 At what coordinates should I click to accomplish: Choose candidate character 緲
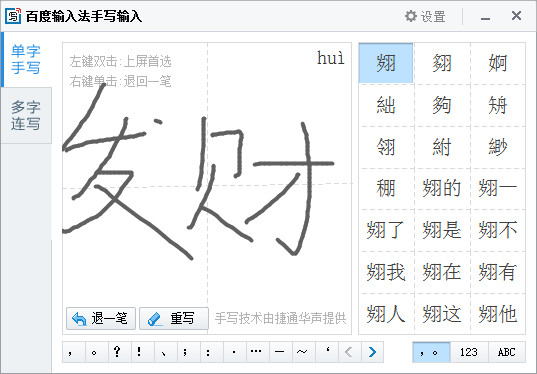[498, 147]
